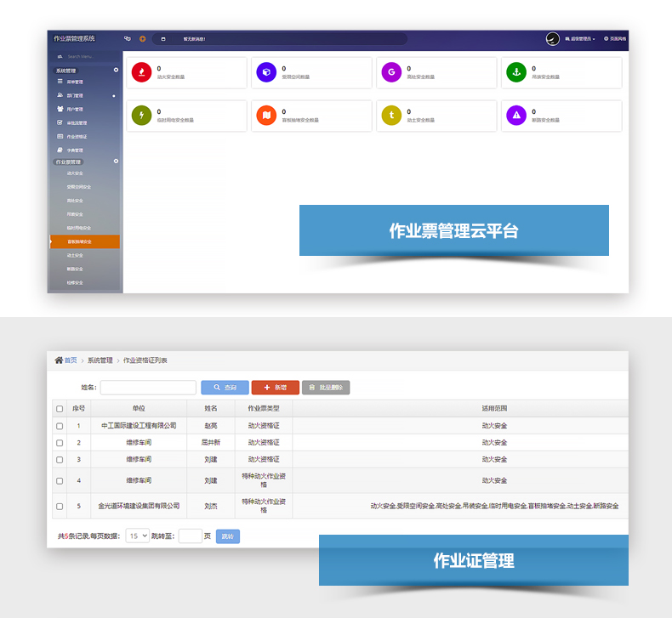
Task: Check the checkbox for row 1 赵亮
Action: (x=60, y=426)
